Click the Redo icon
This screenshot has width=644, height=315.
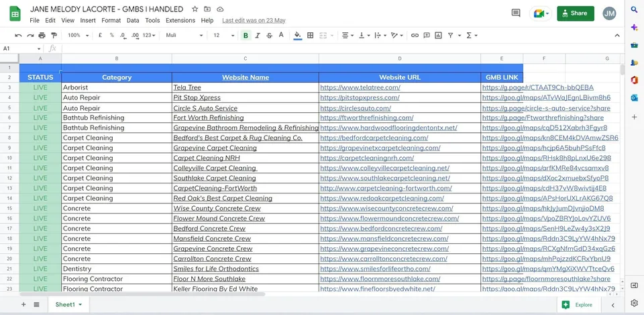click(30, 36)
